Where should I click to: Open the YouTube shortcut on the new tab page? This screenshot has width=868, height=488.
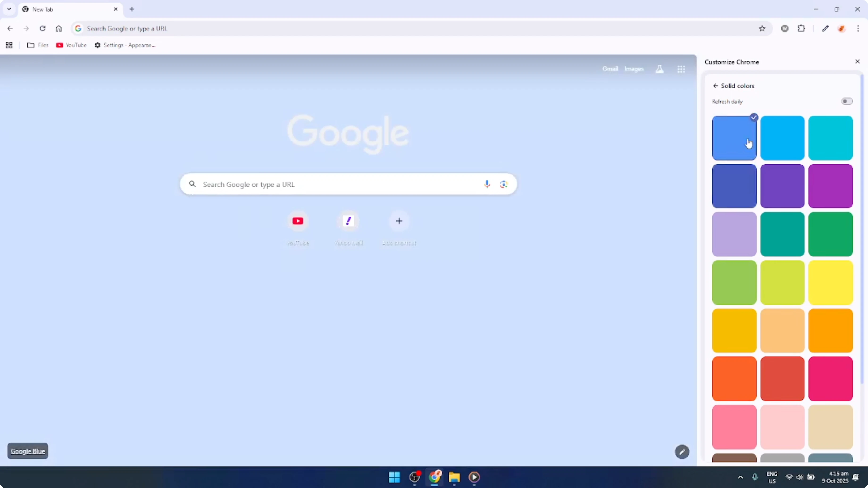coord(298,221)
